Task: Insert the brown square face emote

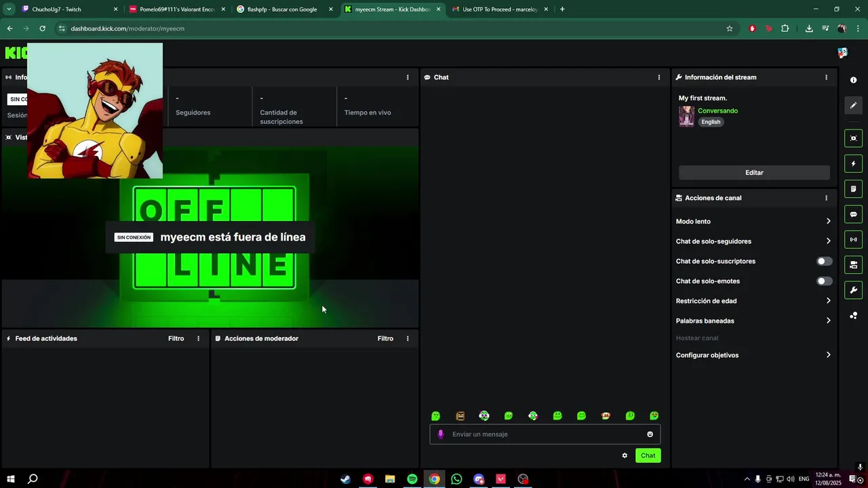Action: [x=460, y=416]
